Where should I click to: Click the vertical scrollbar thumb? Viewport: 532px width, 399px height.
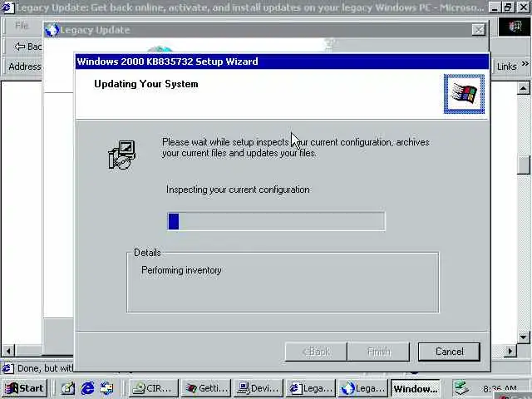pyautogui.click(x=524, y=165)
